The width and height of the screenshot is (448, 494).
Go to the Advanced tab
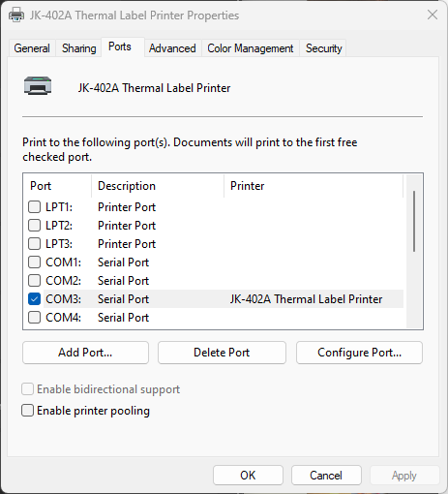[172, 48]
